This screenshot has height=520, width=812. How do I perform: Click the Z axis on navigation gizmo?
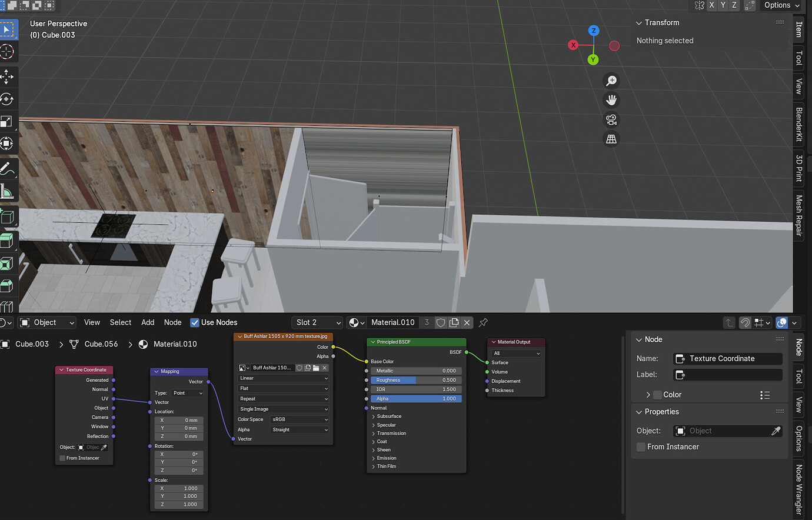point(594,31)
